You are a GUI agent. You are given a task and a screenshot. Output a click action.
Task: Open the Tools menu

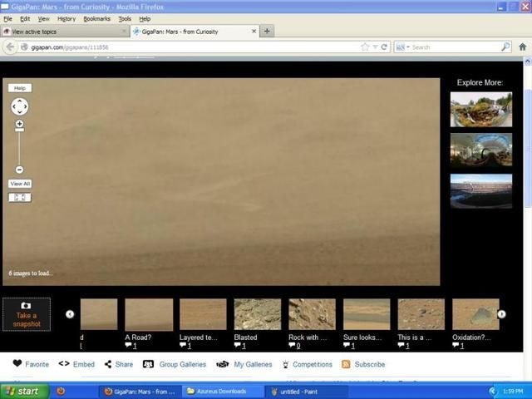pos(125,19)
